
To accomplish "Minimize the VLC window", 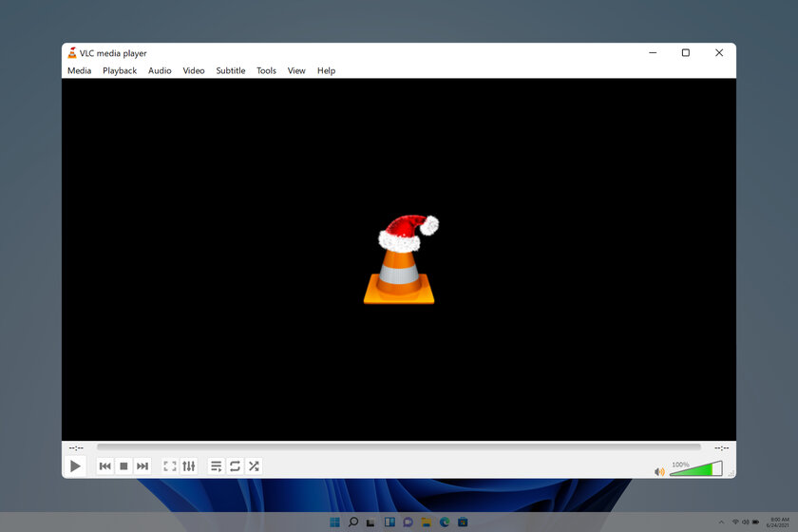I will (653, 52).
